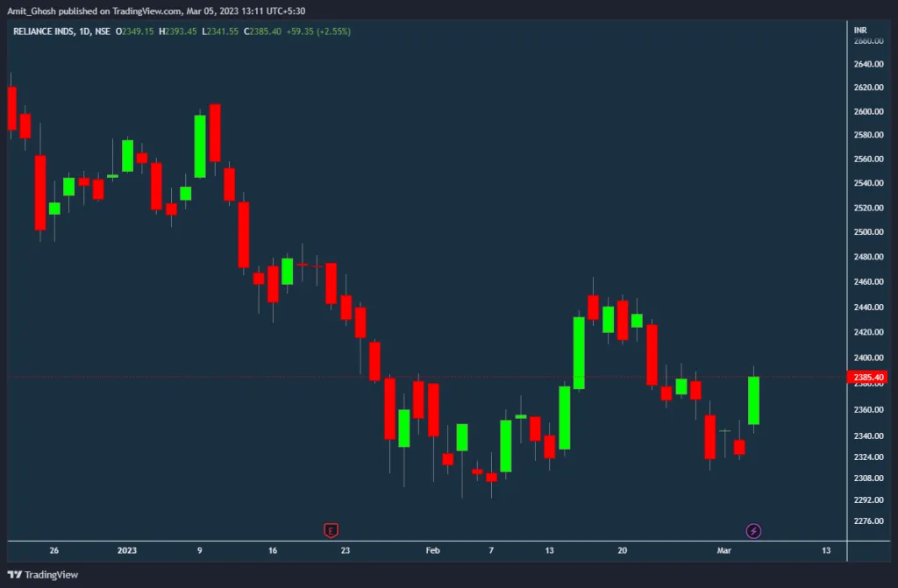Screen dimensions: 898x588
Task: Click the Feb label on time axis
Action: (x=431, y=550)
